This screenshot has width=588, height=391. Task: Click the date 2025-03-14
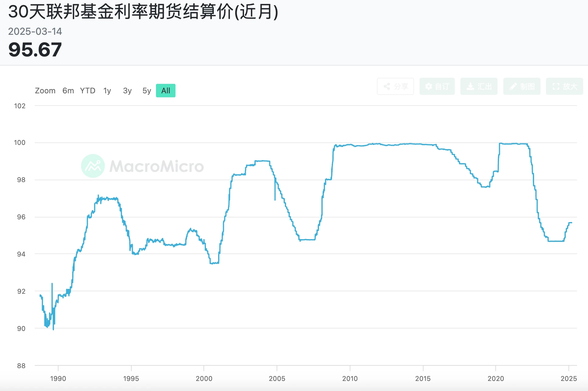click(35, 31)
